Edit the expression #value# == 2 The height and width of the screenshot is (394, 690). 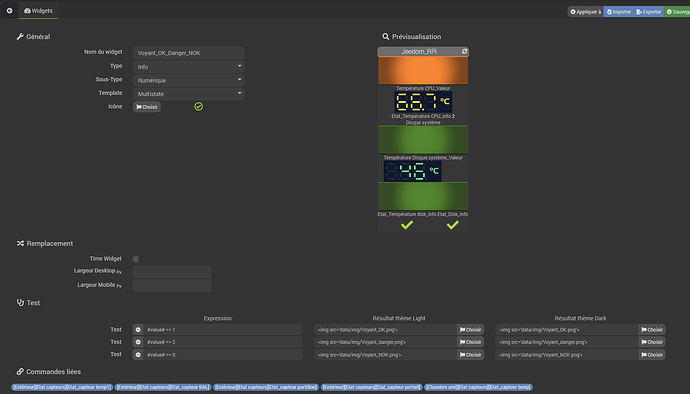pyautogui.click(x=223, y=342)
